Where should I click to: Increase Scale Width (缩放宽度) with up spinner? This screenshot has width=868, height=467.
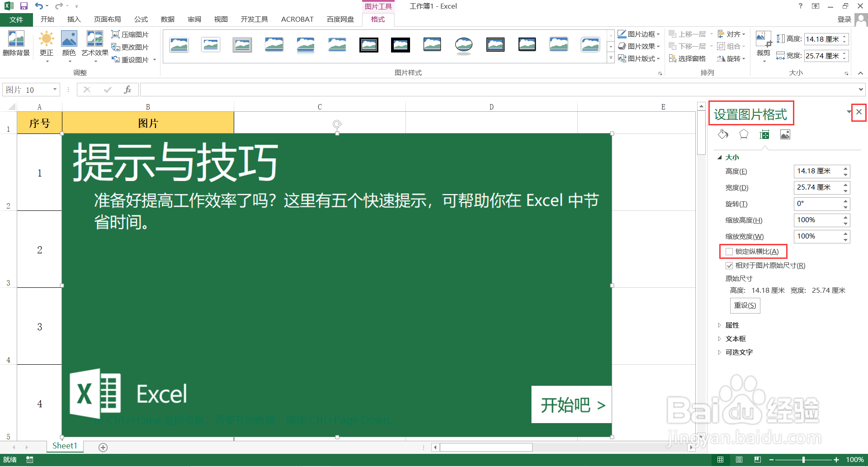845,233
